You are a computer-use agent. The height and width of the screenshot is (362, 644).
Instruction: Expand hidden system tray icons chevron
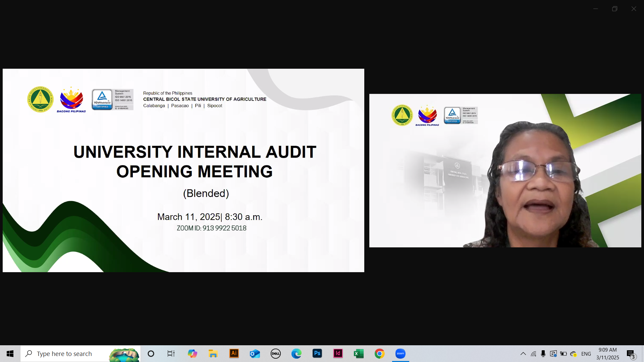click(x=523, y=354)
